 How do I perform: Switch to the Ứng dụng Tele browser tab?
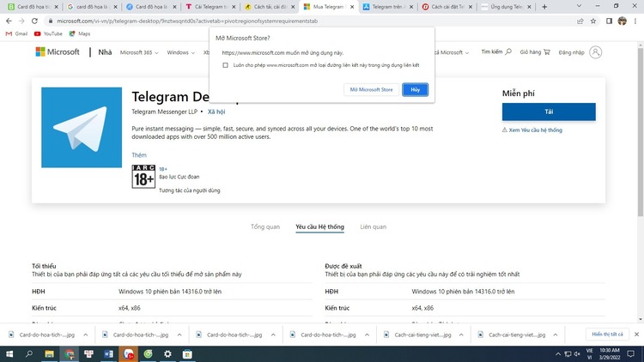(x=506, y=7)
